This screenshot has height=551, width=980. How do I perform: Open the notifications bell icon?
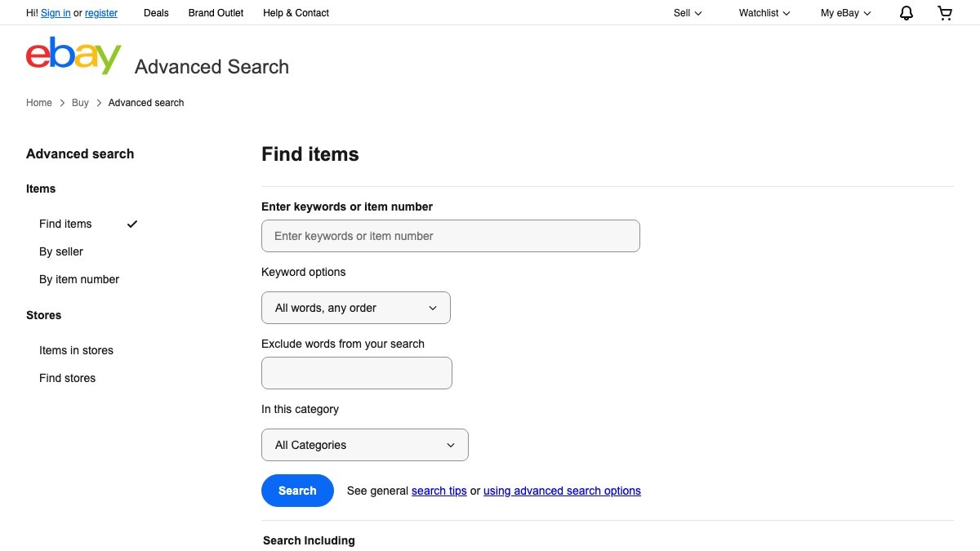coord(906,13)
